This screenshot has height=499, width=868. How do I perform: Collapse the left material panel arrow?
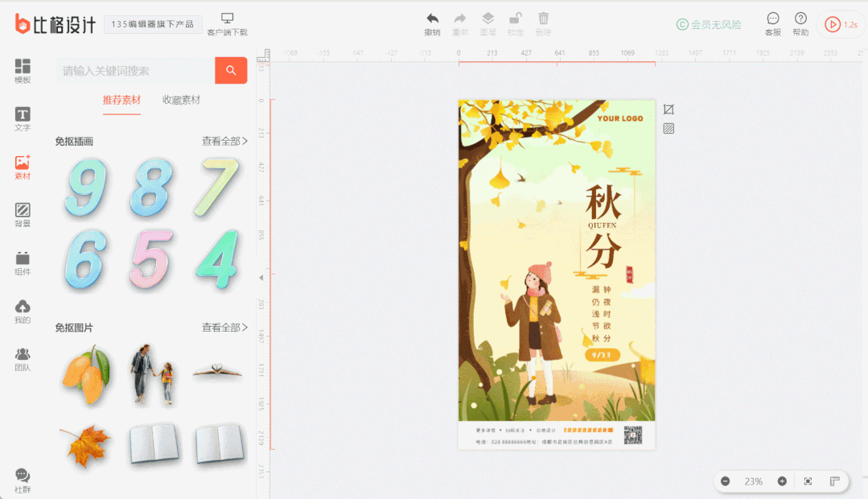(260, 277)
